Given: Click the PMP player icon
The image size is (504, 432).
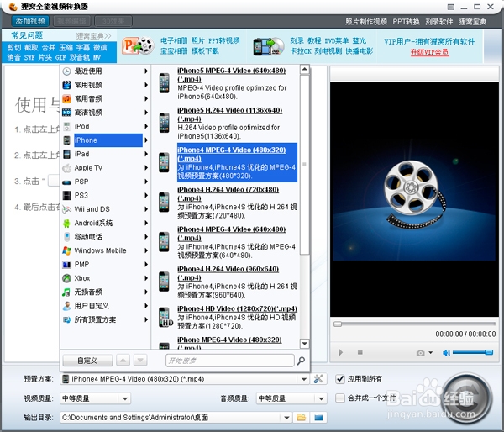Looking at the screenshot, I should [66, 265].
